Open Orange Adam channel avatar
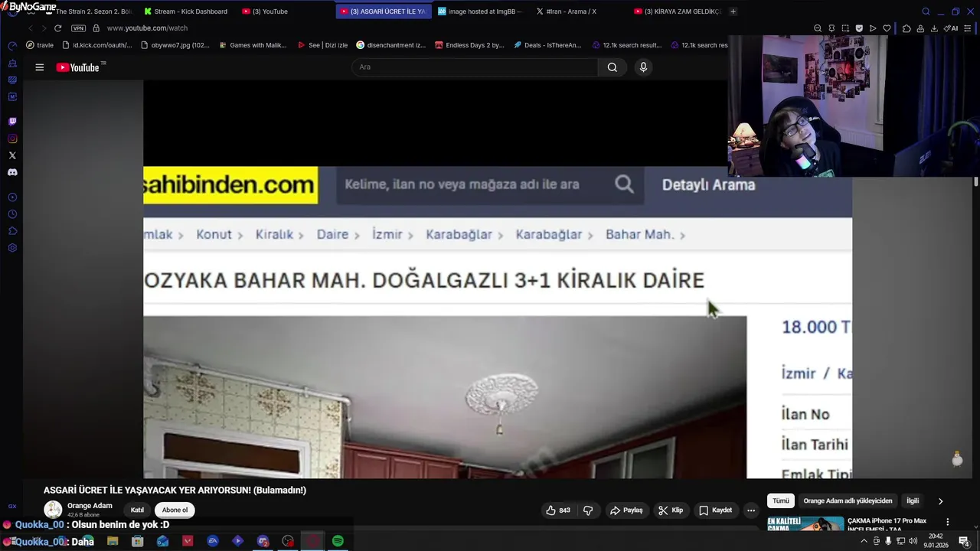This screenshot has height=551, width=980. point(53,510)
